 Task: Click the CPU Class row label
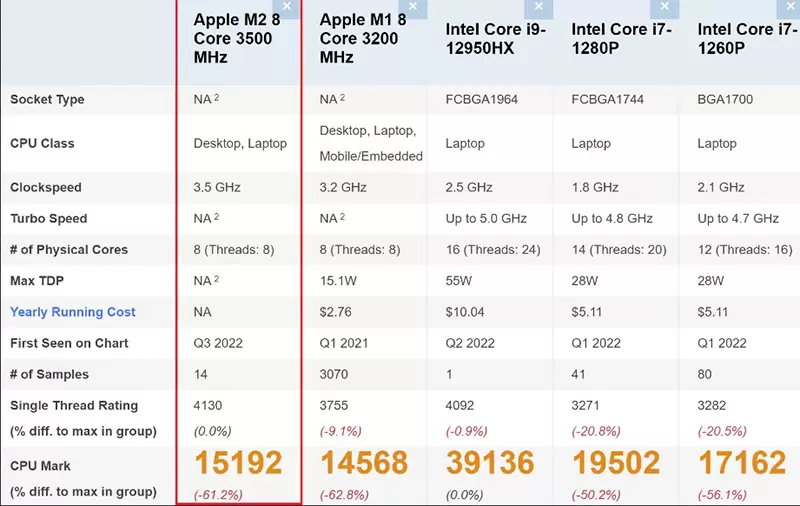[42, 143]
